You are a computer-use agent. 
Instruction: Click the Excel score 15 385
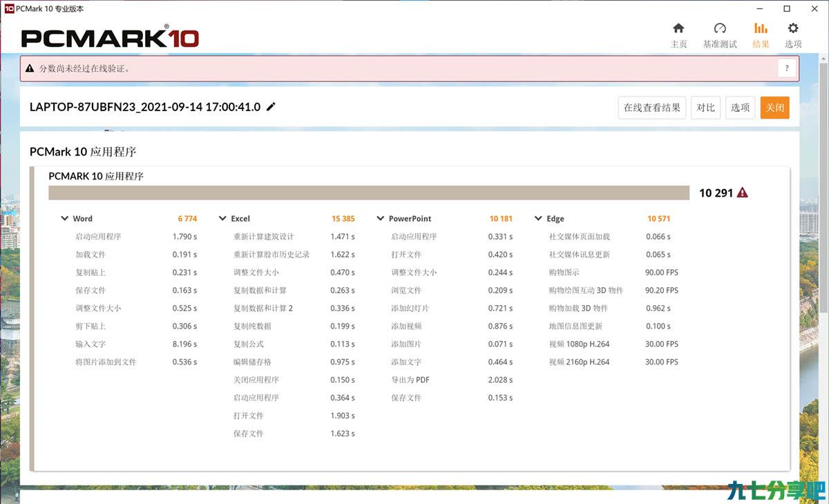(343, 219)
